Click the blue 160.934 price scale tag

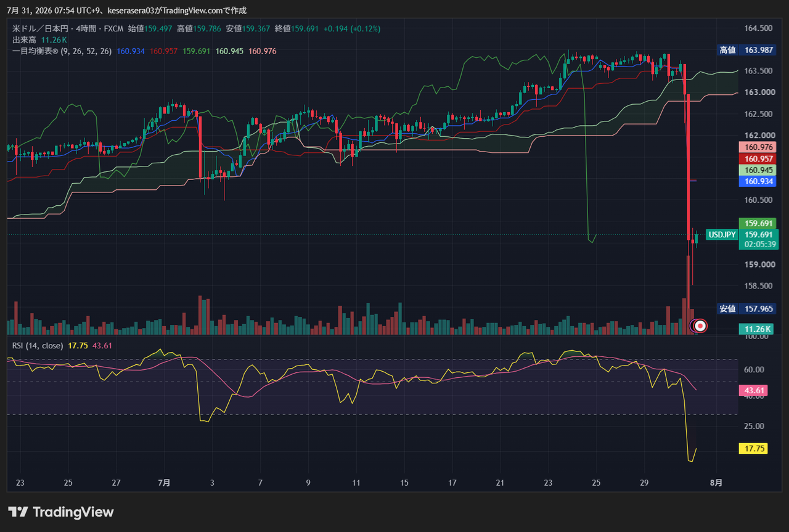(x=758, y=181)
